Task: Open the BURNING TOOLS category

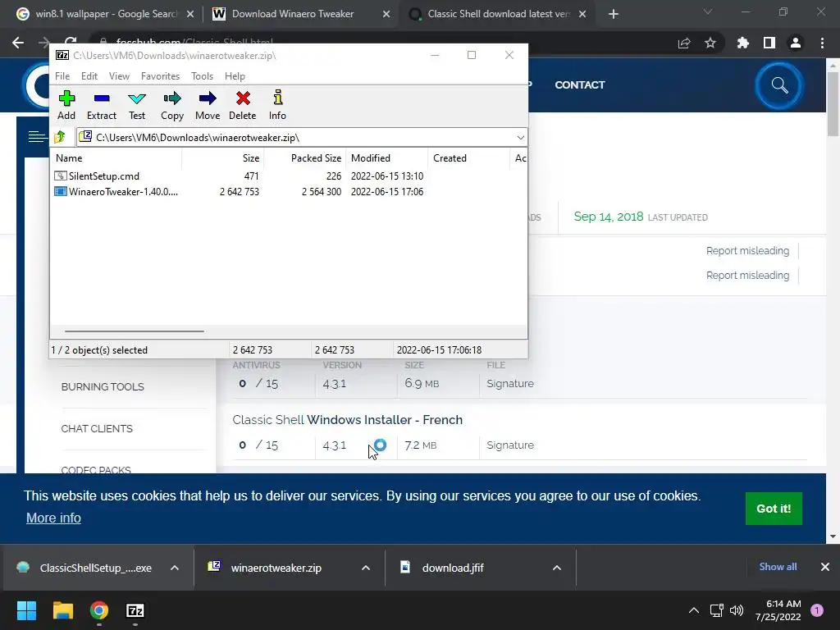Action: 103,387
